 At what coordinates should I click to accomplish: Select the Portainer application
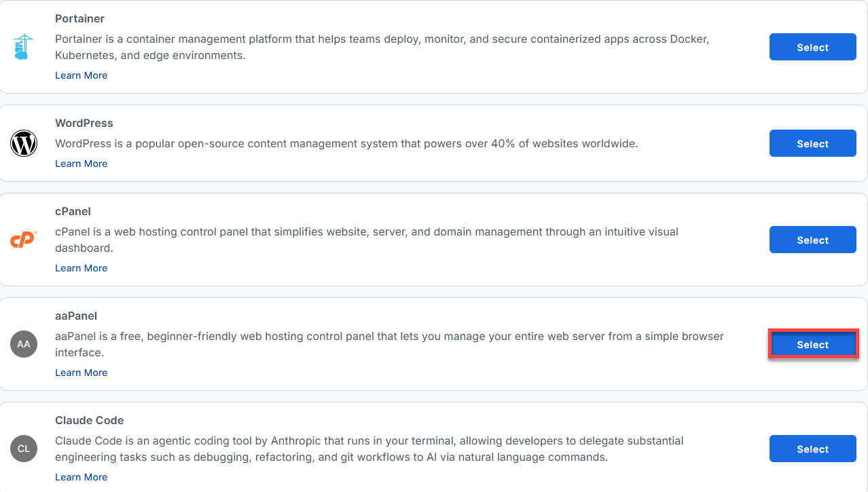812,48
